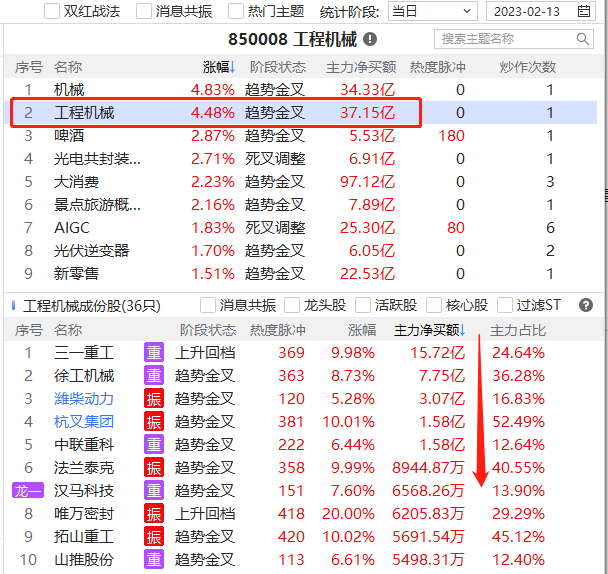
Task: Select the 新零售 theme row
Action: (x=301, y=274)
